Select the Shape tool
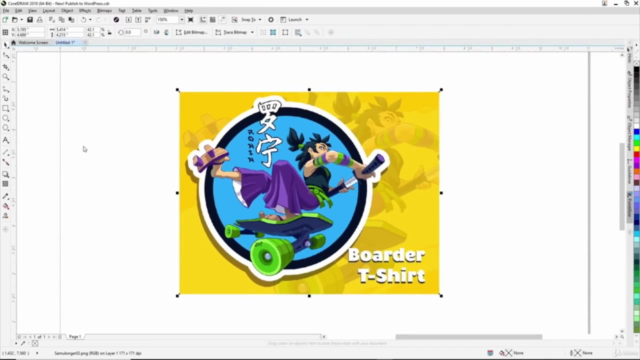Screen dimensions: 640x360 pos(6,56)
